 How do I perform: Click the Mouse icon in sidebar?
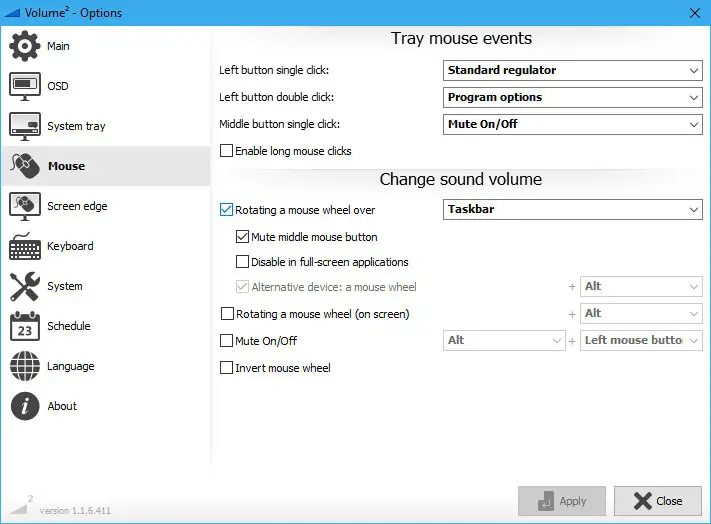pyautogui.click(x=25, y=166)
